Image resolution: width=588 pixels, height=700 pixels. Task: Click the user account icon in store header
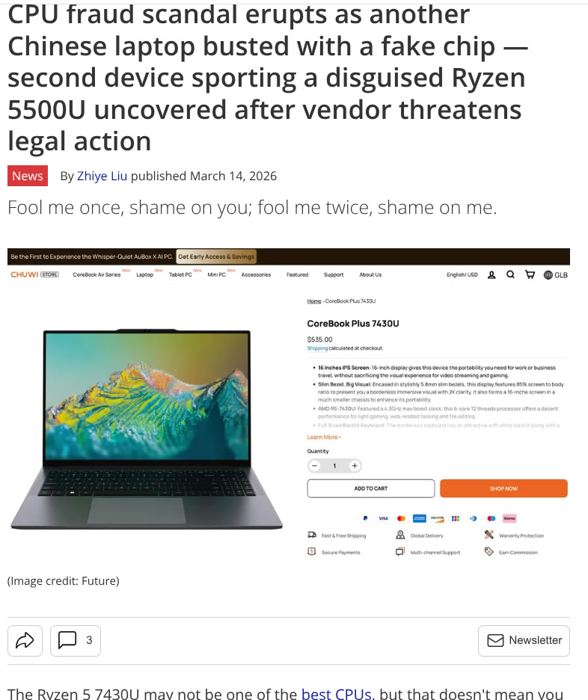pos(491,274)
